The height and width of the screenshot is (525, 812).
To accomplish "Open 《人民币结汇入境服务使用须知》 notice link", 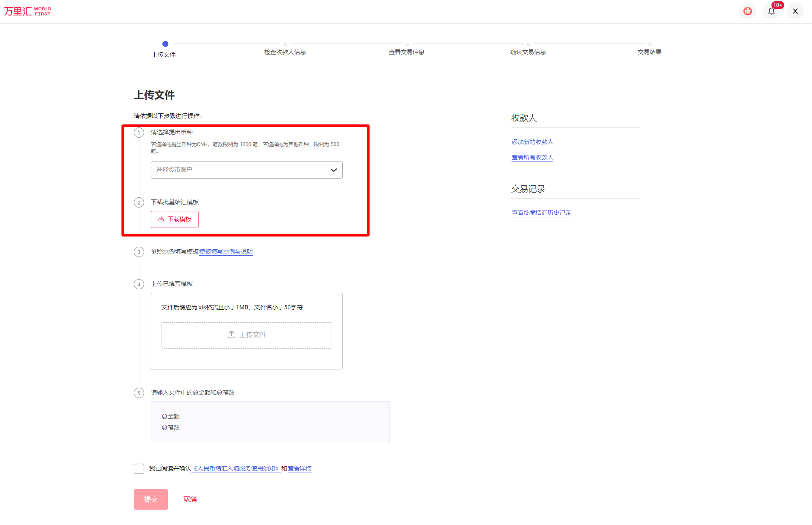I will click(236, 468).
